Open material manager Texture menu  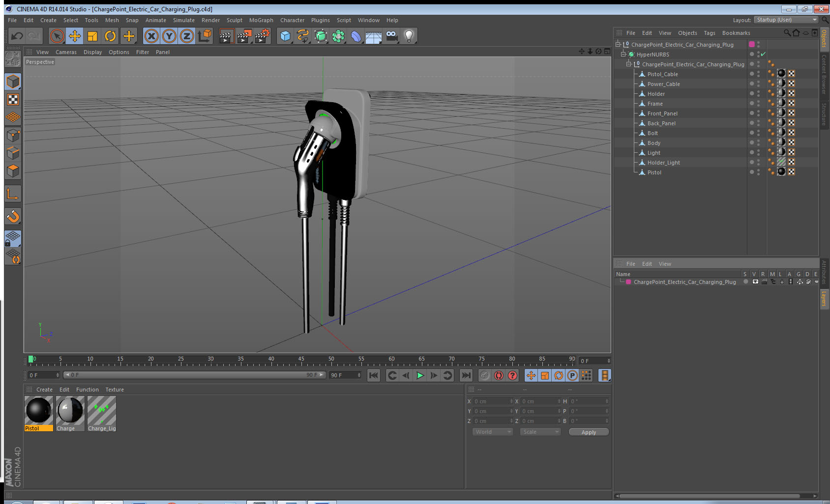click(x=115, y=390)
